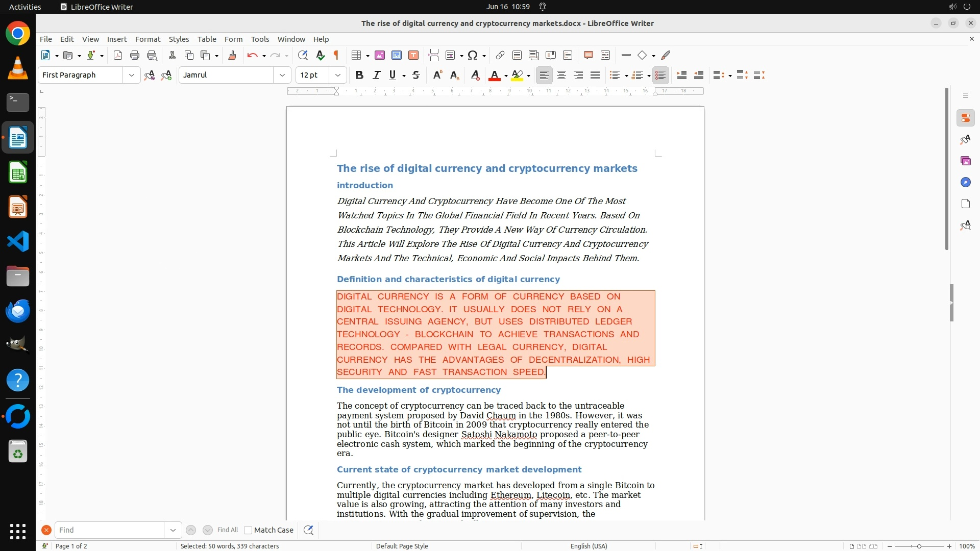
Task: Open the Insert Special Character omega icon
Action: [x=473, y=55]
